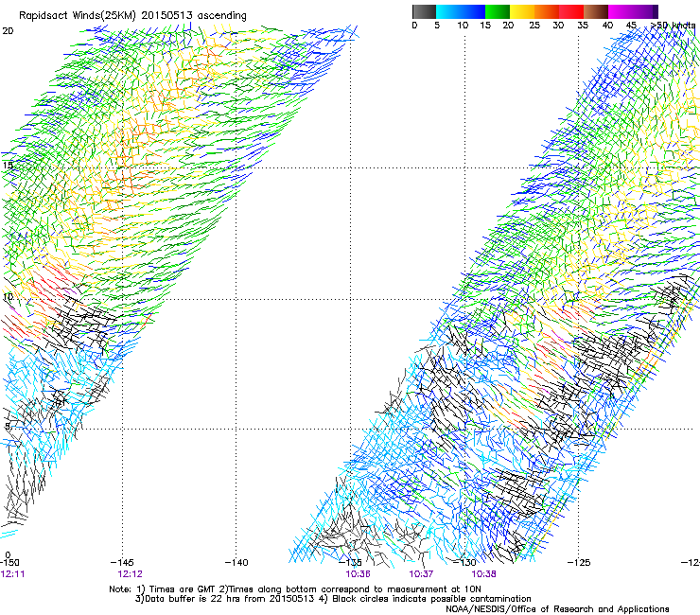This screenshot has width=700, height=615.
Task: Click the gray 0-5 knots color swatch
Action: click(x=424, y=11)
